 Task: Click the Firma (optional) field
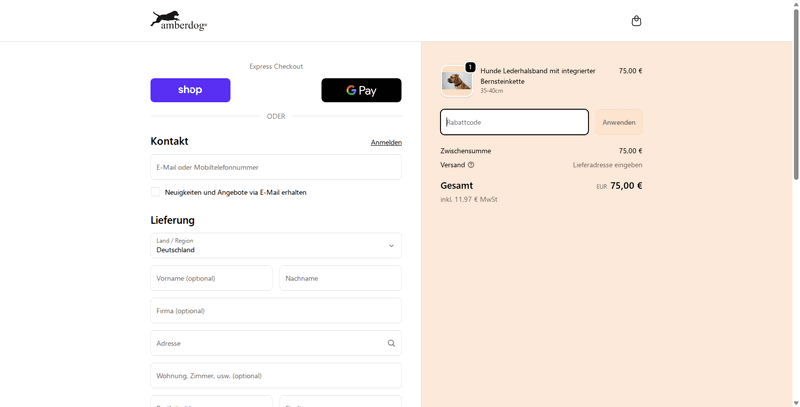276,311
